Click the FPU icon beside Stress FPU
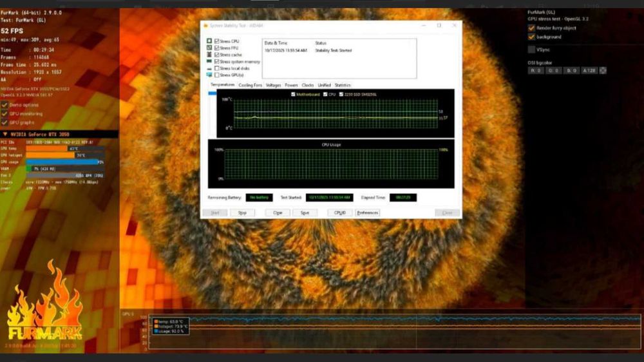The height and width of the screenshot is (362, 644). coord(209,48)
